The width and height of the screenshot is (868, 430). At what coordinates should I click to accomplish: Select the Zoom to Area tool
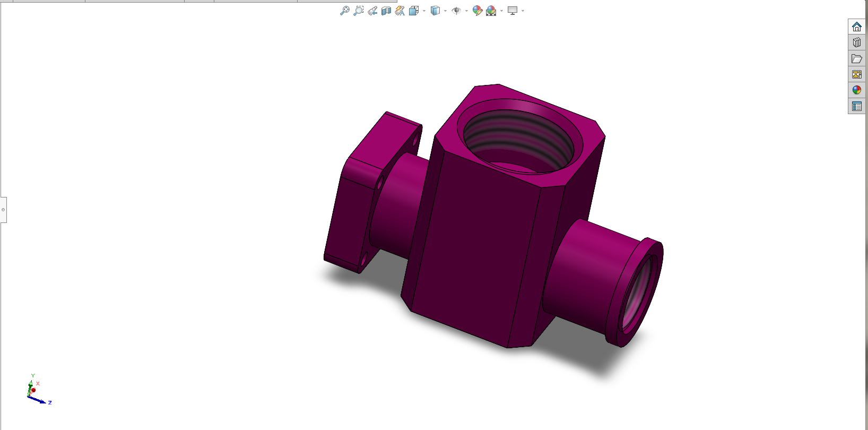point(359,11)
